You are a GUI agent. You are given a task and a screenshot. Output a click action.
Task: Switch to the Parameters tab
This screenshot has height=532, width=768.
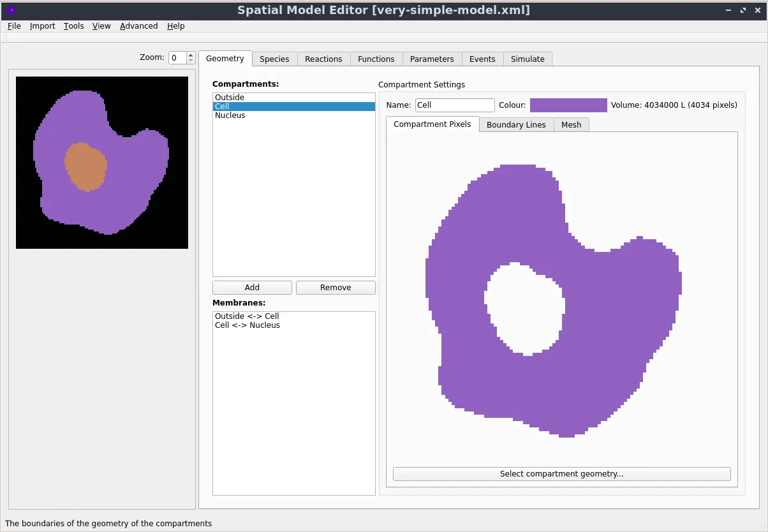432,59
